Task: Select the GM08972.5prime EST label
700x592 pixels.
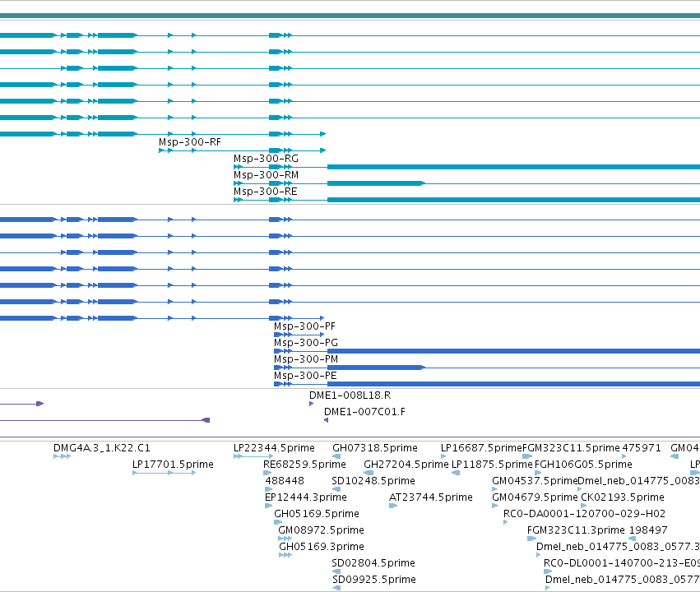Action: pyautogui.click(x=321, y=531)
